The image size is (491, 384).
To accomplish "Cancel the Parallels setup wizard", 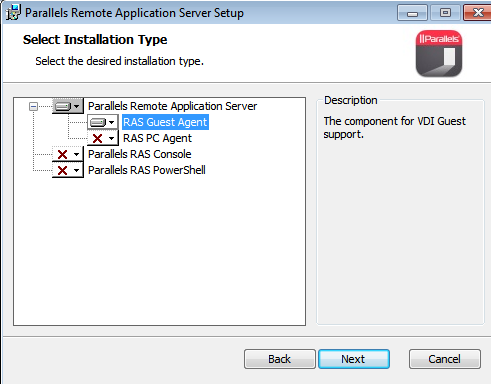I will pyautogui.click(x=445, y=359).
